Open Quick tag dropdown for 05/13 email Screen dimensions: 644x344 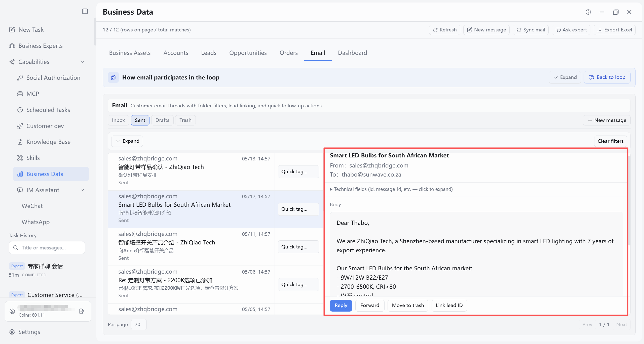(x=298, y=171)
